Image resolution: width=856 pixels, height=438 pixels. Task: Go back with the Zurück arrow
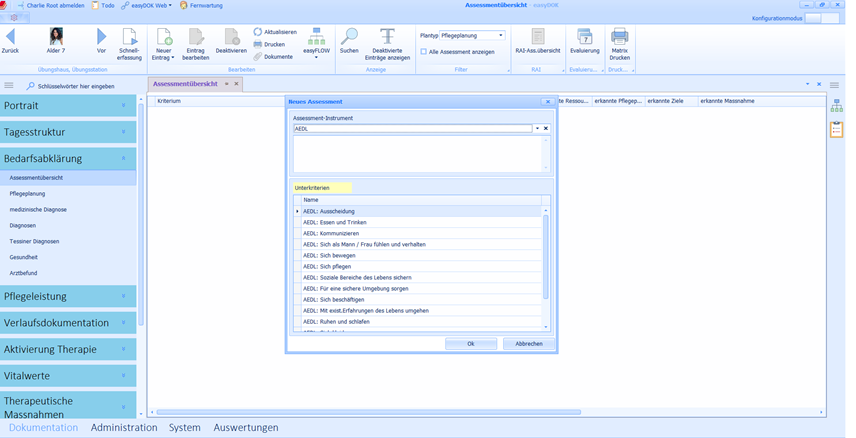(x=10, y=37)
